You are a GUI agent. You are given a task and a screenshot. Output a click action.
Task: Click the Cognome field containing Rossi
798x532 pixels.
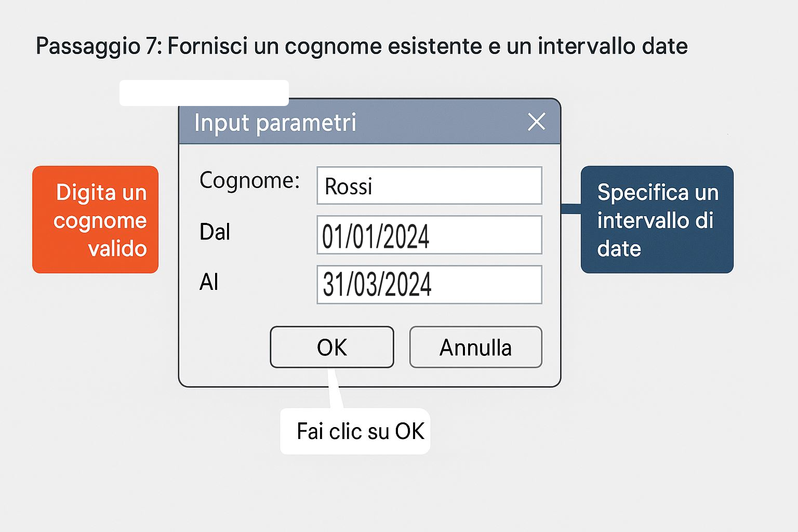click(x=429, y=185)
